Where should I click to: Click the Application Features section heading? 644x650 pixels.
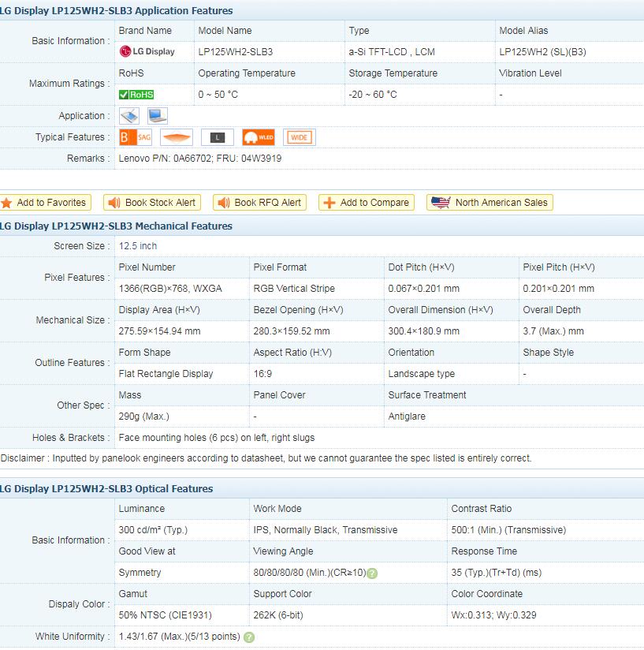click(117, 11)
